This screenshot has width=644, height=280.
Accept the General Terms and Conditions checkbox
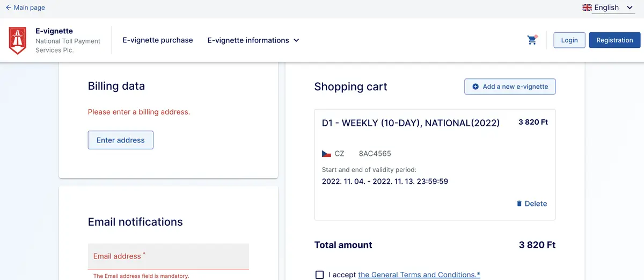click(x=320, y=275)
